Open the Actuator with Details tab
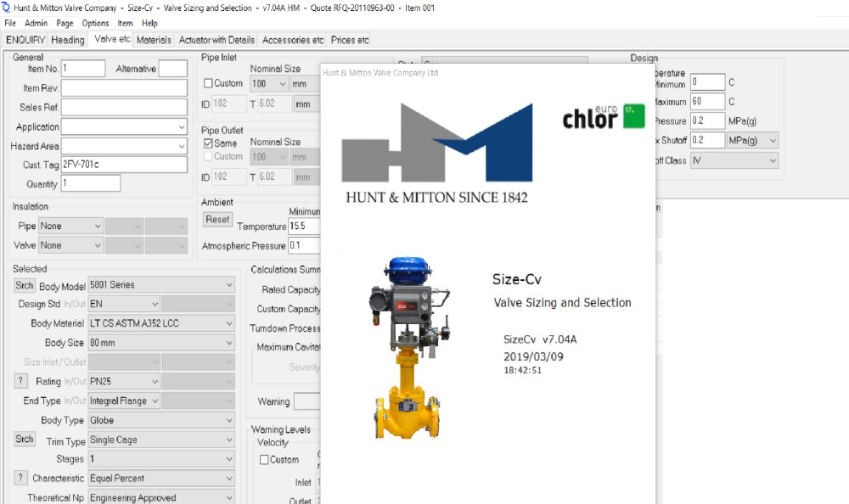 tap(216, 40)
